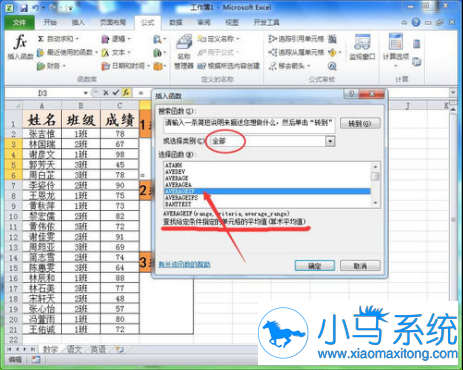
Task: Open the lookup and reference functions dropdown
Action: click(x=159, y=39)
